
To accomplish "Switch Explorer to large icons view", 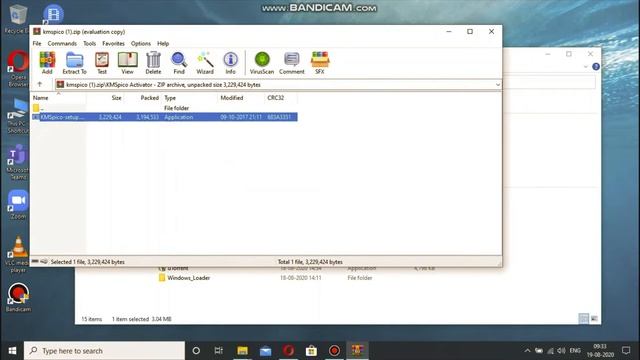I will pos(594,319).
